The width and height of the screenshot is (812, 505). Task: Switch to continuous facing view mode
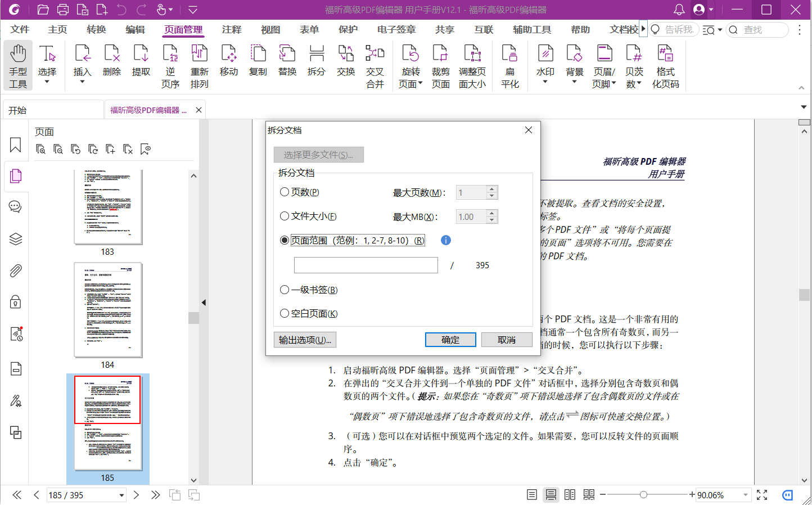point(589,495)
